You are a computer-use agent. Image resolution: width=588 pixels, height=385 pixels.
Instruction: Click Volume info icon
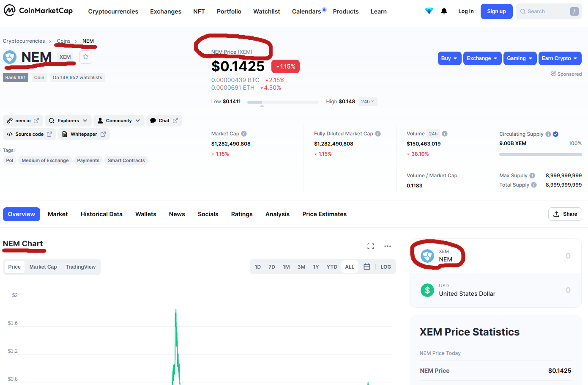click(445, 134)
